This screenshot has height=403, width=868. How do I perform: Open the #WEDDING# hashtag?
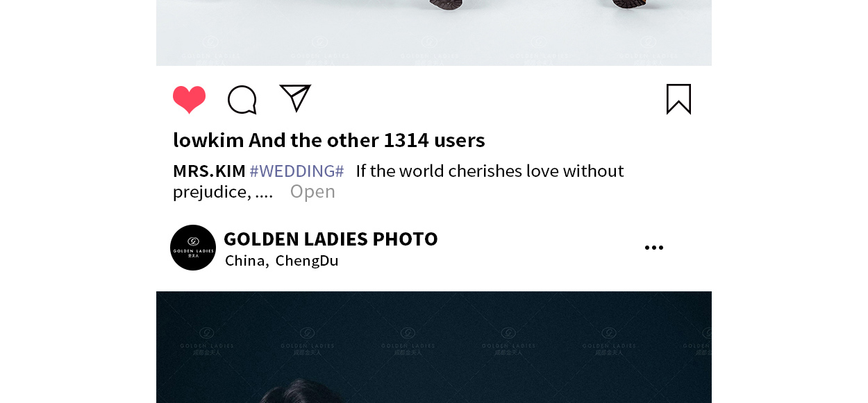point(297,171)
